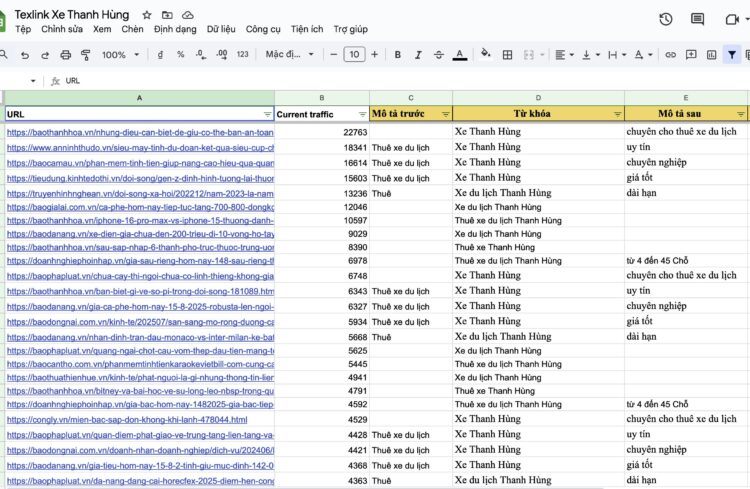Open the Dữ liệu menu
This screenshot has width=750, height=489.
click(x=221, y=29)
